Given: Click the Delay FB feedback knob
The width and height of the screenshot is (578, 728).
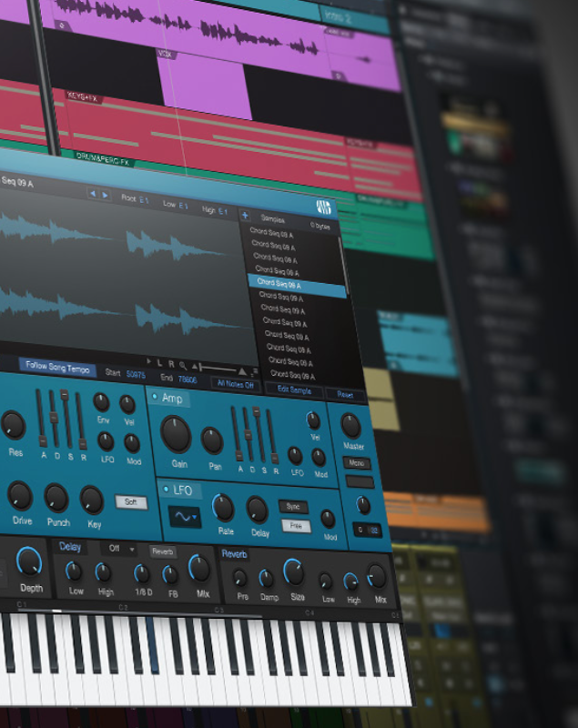Looking at the screenshot, I should [170, 575].
